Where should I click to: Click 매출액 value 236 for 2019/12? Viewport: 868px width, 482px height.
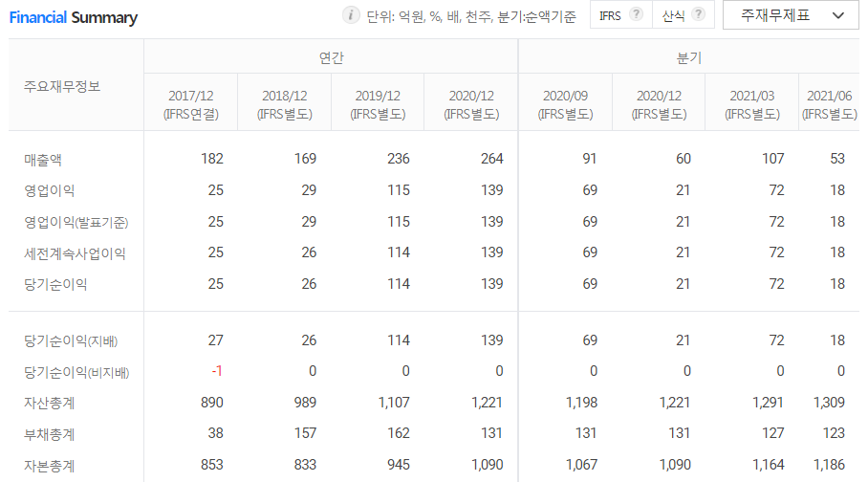399,159
